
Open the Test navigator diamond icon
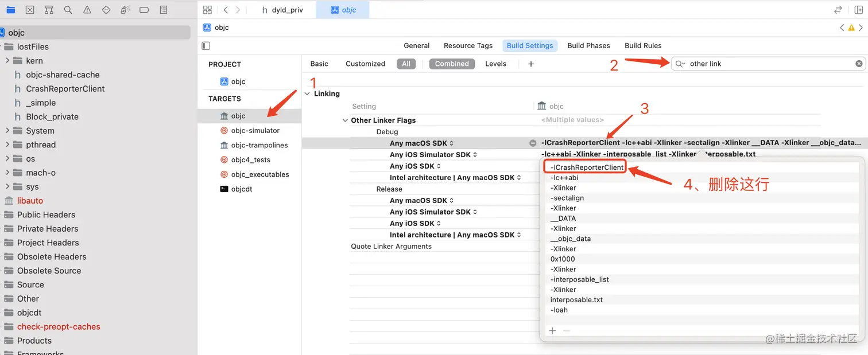106,10
